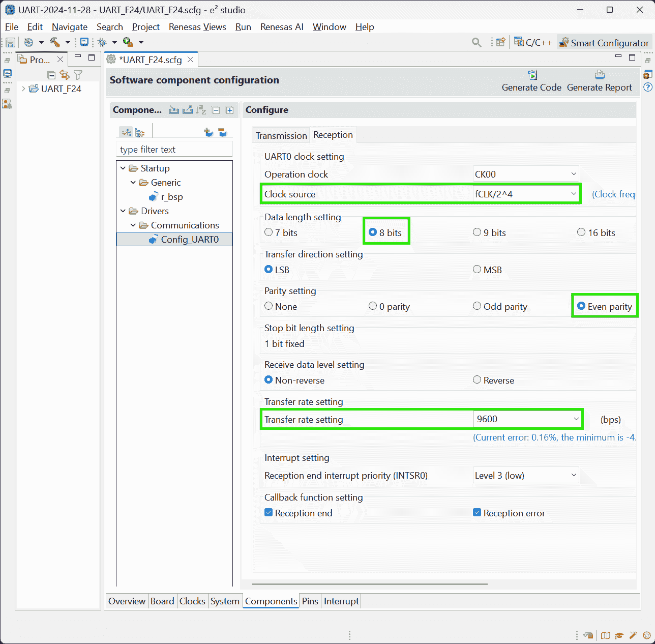Click the Generate Report printer icon
Image resolution: width=655 pixels, height=644 pixels.
600,75
